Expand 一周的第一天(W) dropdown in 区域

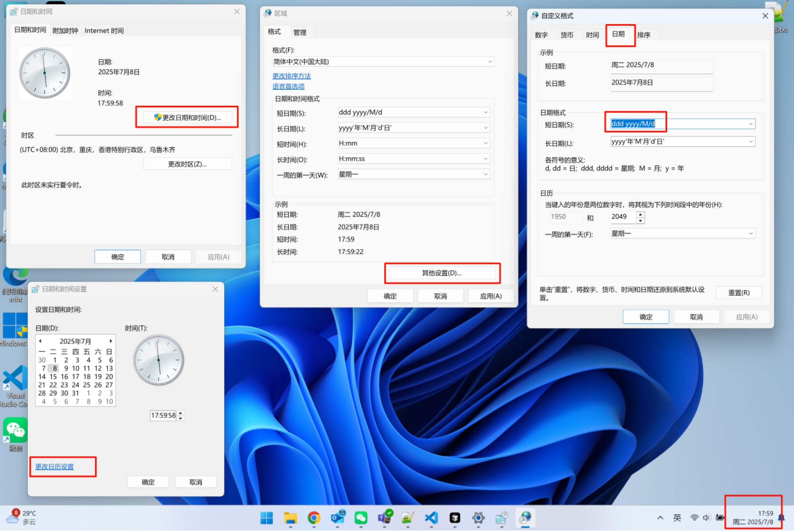(x=485, y=174)
